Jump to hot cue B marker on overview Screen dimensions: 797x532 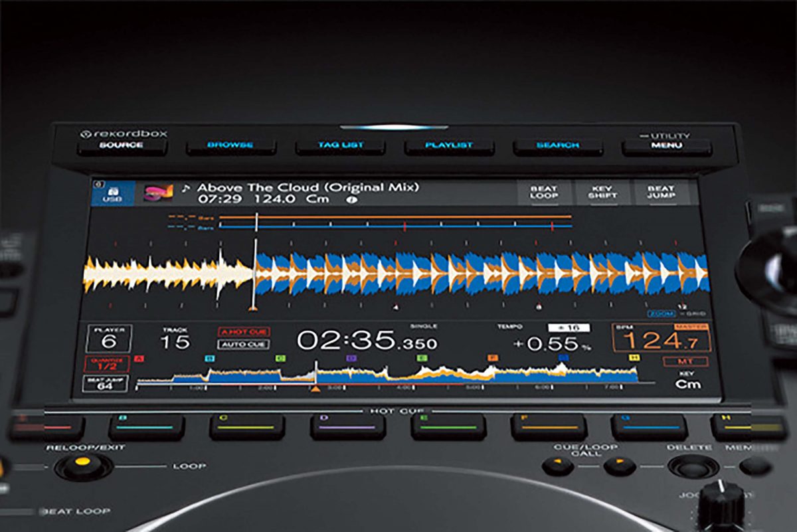coord(210,358)
